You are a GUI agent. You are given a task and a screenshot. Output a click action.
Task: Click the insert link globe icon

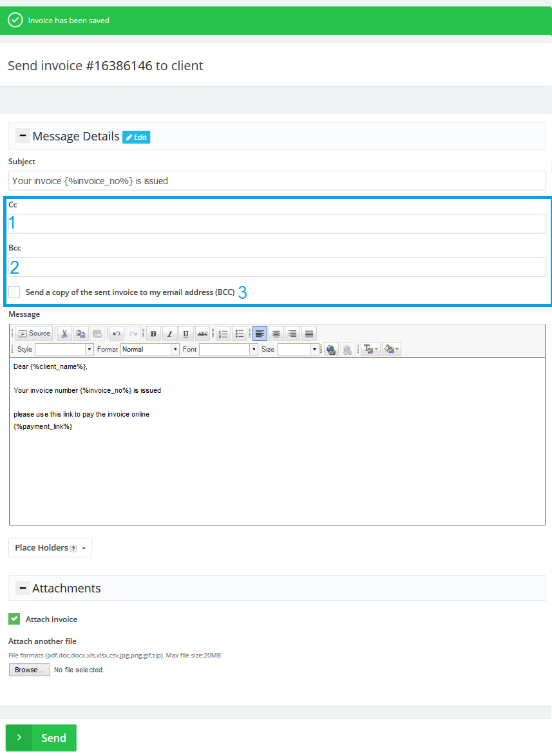pyautogui.click(x=331, y=349)
